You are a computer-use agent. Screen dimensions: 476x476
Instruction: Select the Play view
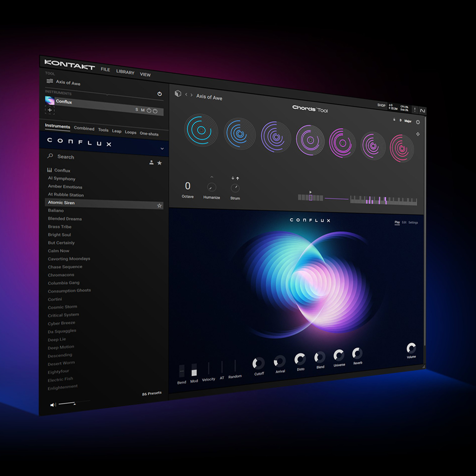click(397, 222)
